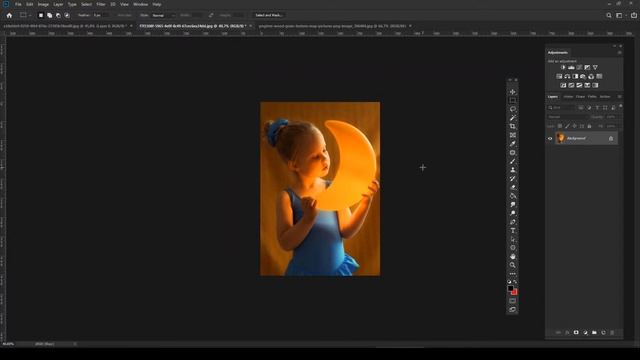Select the Eraser tool
This screenshot has height=360, width=640.
coord(513,187)
